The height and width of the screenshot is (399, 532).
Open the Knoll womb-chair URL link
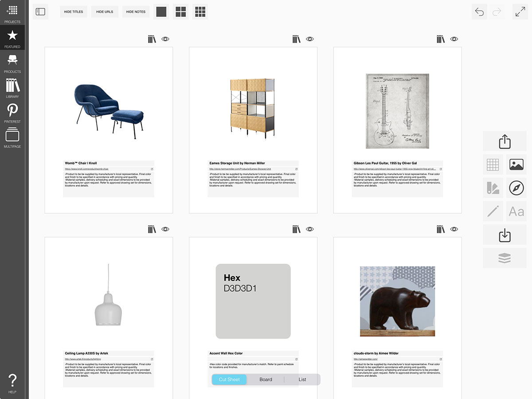[x=86, y=169]
